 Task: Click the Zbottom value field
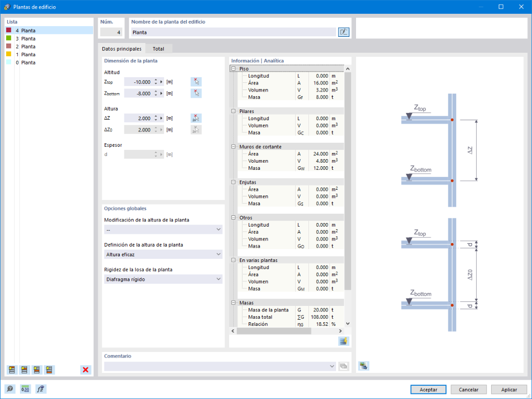tap(138, 93)
